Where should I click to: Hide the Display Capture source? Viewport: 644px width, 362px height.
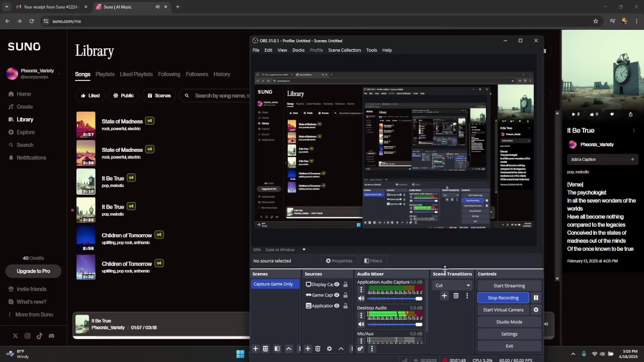tap(337, 285)
